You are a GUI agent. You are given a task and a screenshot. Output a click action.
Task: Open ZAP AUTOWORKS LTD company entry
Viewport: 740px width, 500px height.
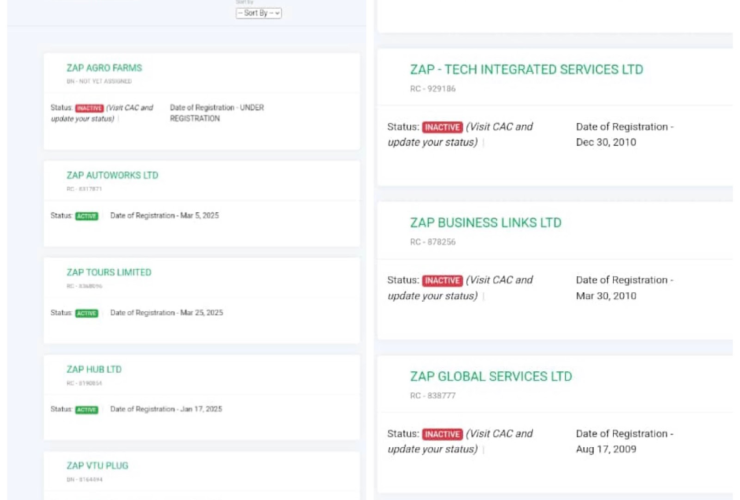[x=112, y=175]
